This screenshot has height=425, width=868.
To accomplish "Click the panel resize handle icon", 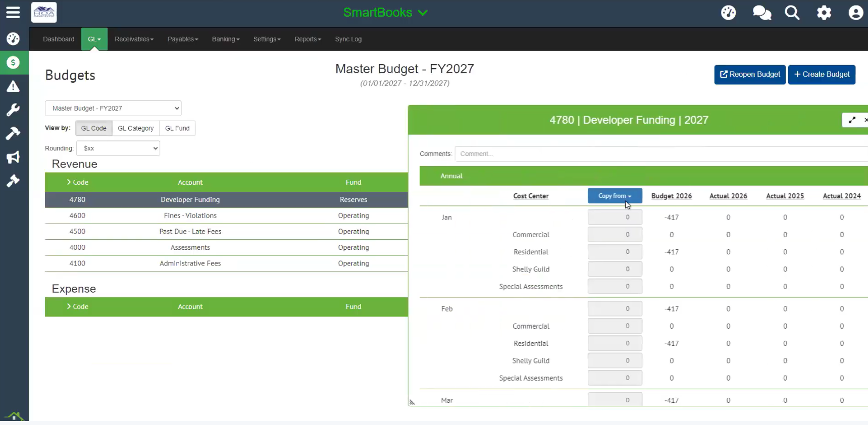I will (412, 402).
